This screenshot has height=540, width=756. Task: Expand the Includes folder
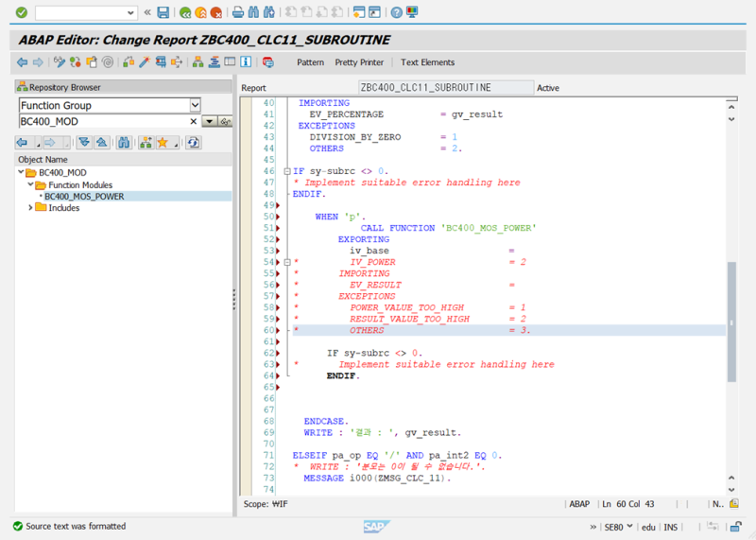point(30,207)
